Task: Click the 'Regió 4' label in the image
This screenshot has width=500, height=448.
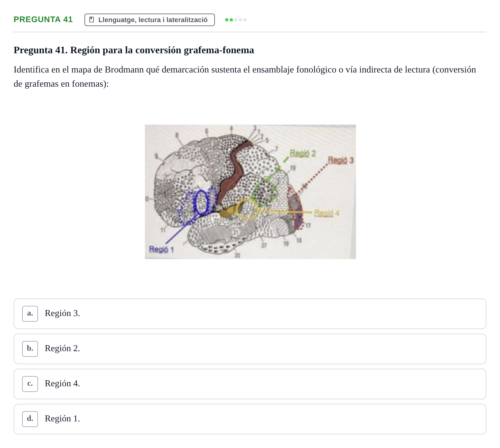Action: [327, 213]
